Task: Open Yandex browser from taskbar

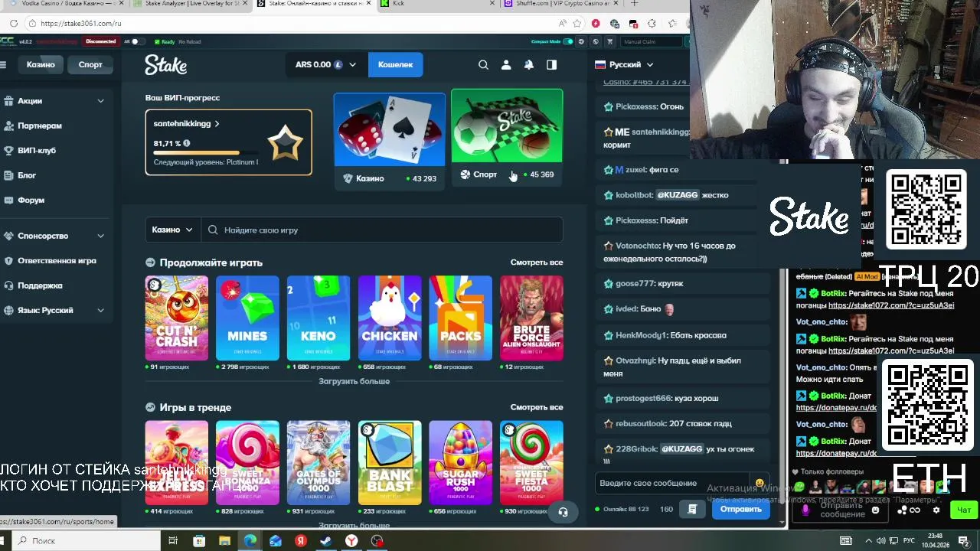Action: click(x=351, y=541)
